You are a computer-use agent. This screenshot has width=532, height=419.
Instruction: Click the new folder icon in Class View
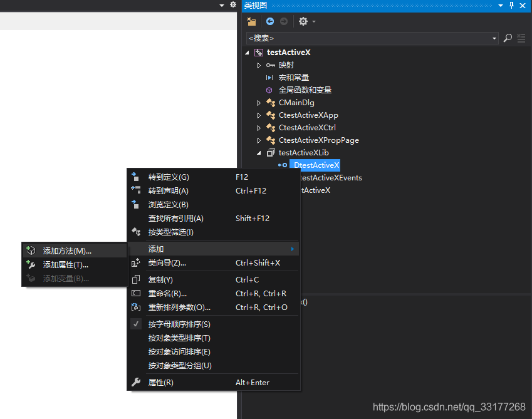coord(251,21)
